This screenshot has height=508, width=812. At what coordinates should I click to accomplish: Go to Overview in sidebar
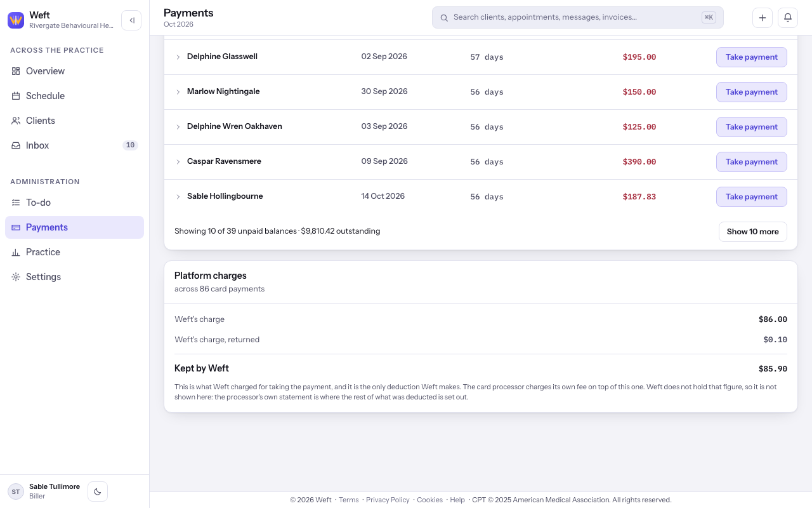pyautogui.click(x=74, y=71)
